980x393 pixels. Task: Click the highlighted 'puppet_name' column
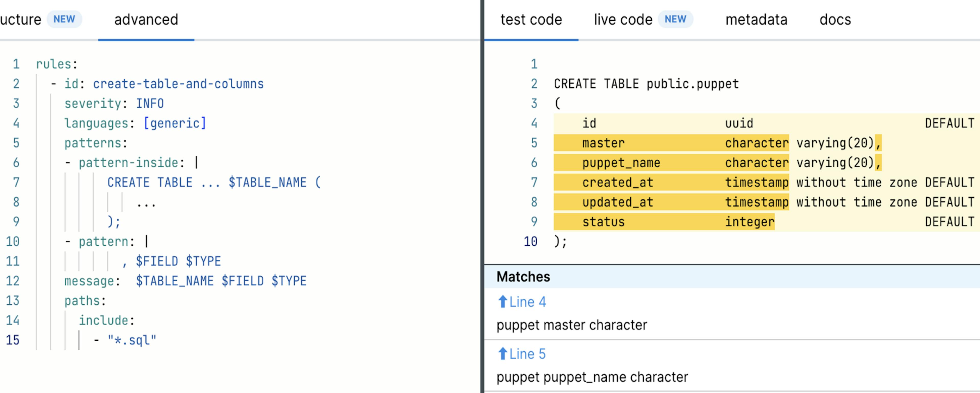coord(621,163)
